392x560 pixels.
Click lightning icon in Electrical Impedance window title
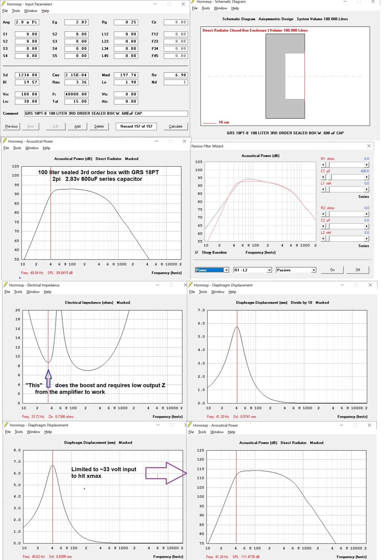pyautogui.click(x=6, y=285)
